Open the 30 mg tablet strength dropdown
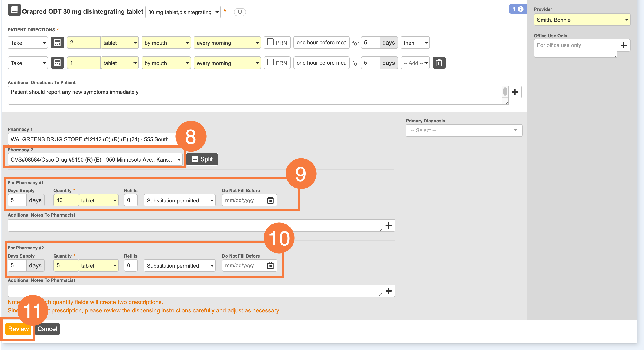Image resolution: width=644 pixels, height=350 pixels. click(183, 12)
